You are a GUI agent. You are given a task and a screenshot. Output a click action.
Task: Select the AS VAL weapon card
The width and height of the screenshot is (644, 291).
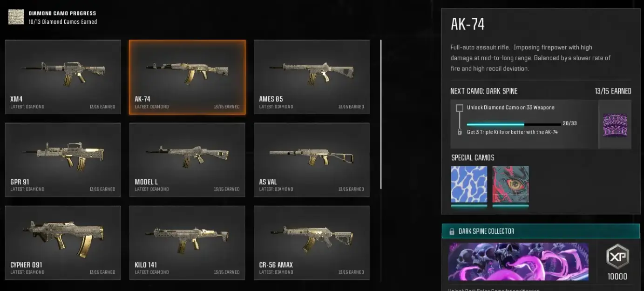[x=312, y=160]
